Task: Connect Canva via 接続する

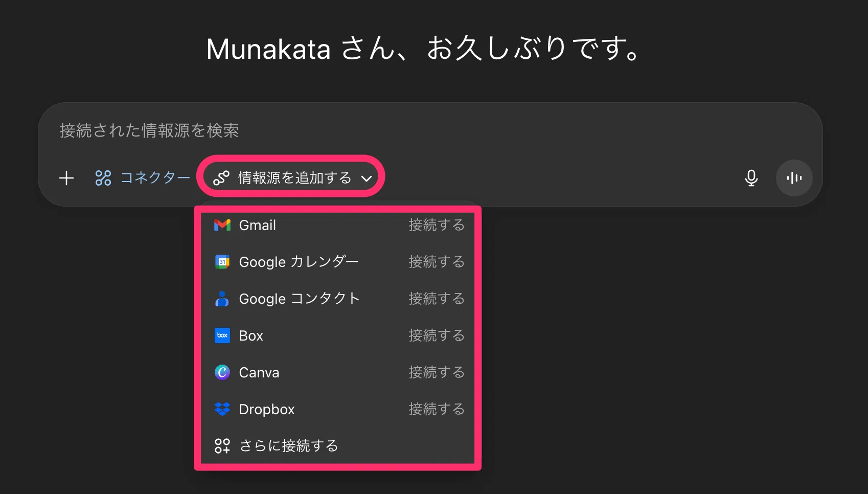Action: tap(437, 372)
